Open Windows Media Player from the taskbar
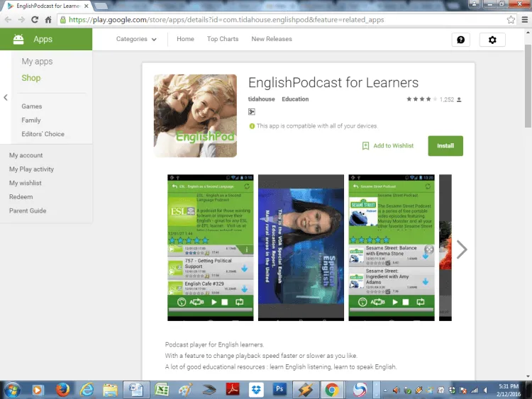 tap(38, 390)
